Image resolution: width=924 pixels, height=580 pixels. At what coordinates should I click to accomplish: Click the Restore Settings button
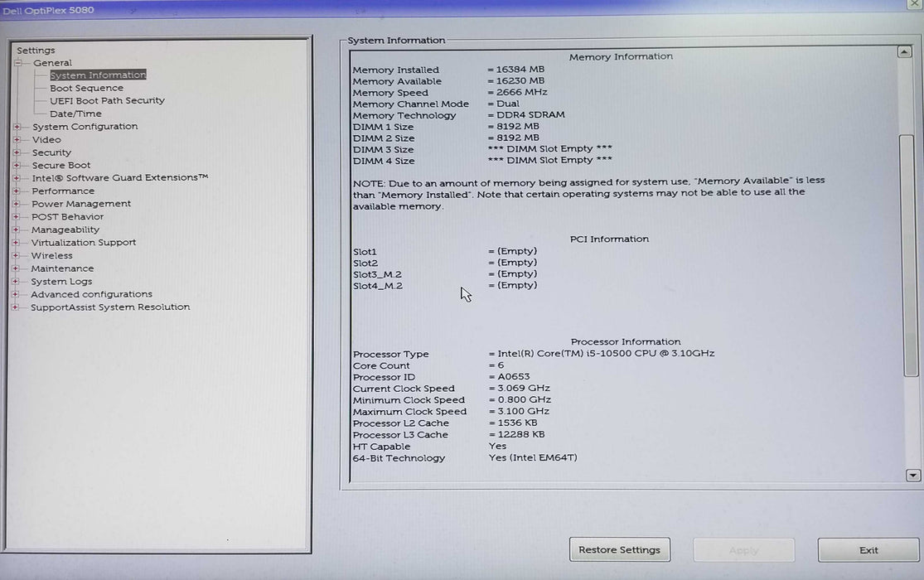(x=619, y=549)
